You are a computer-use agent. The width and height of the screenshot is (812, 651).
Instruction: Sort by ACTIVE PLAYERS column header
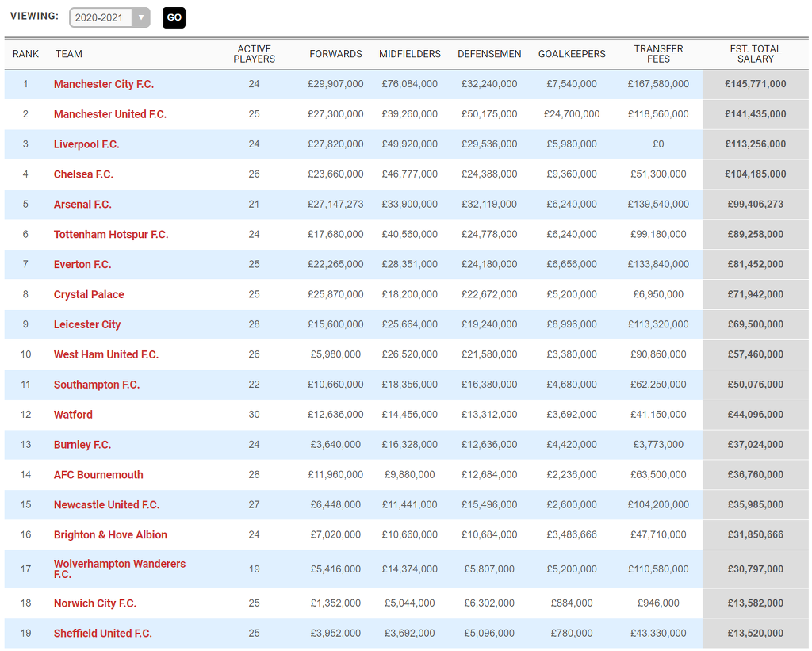[255, 54]
